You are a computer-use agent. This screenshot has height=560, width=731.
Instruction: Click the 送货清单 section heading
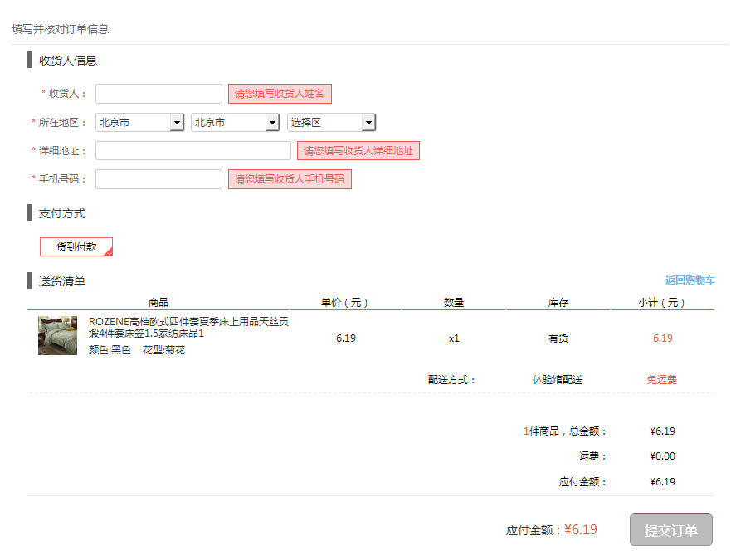[62, 281]
